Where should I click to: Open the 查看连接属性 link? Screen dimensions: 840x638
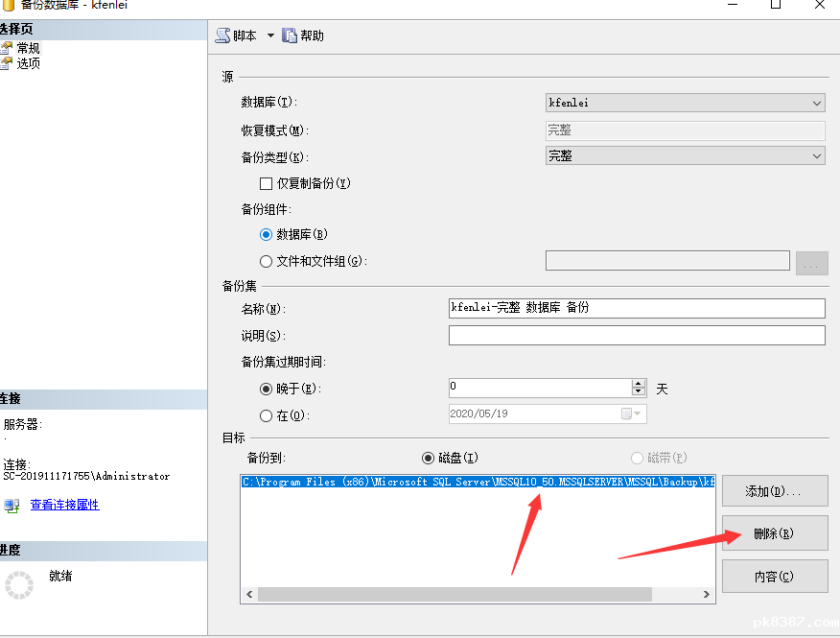pyautogui.click(x=64, y=505)
